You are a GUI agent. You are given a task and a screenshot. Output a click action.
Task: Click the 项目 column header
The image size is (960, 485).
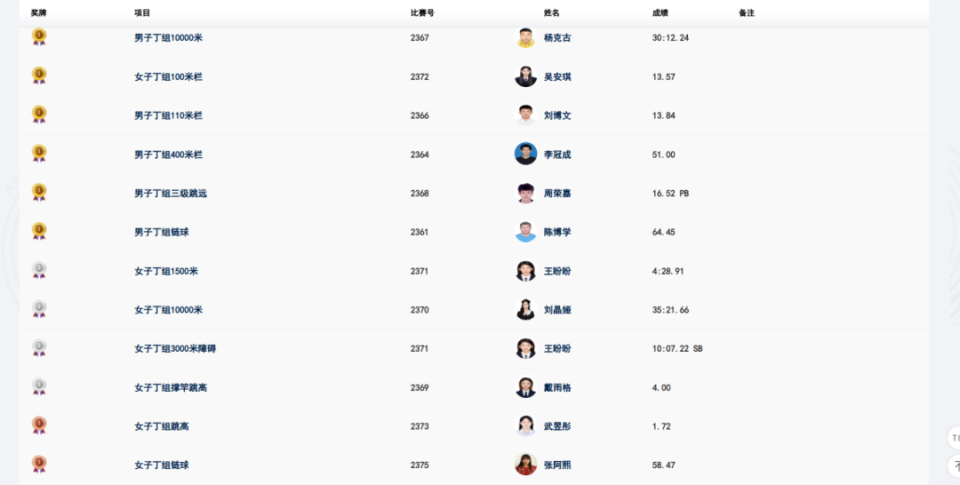[142, 13]
